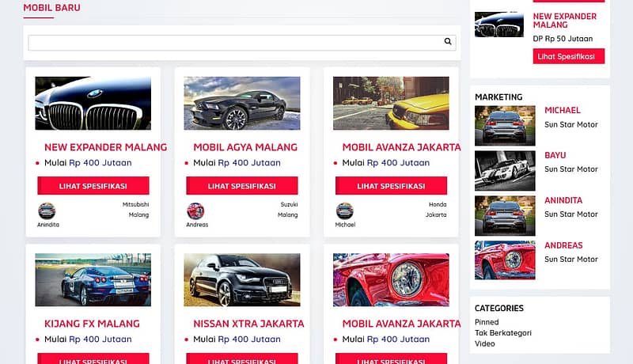Viewport: 633px width, 364px height.
Task: Click Lihat Spesifikasi under Mobil Agya Malang
Action: (x=242, y=186)
